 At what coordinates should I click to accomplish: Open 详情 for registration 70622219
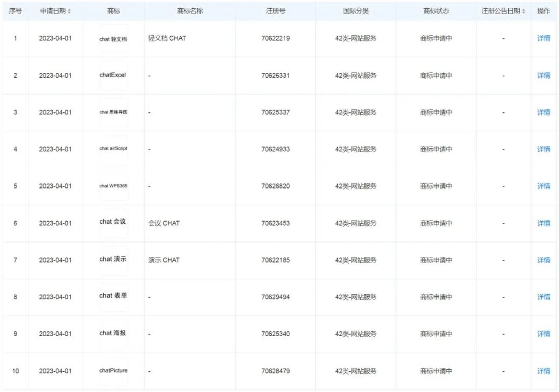[x=543, y=38]
